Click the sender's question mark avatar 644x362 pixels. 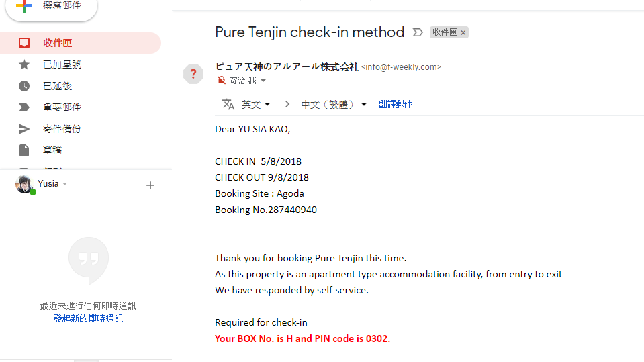(x=193, y=74)
